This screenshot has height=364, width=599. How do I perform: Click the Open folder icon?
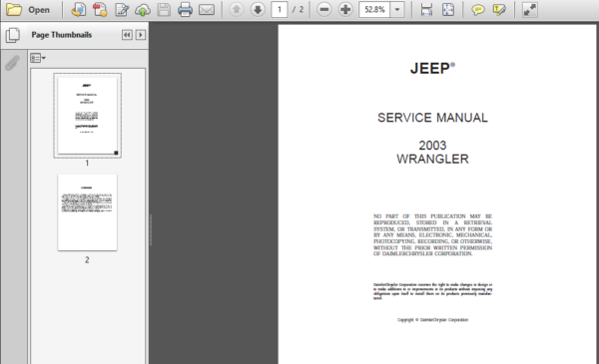pos(14,10)
